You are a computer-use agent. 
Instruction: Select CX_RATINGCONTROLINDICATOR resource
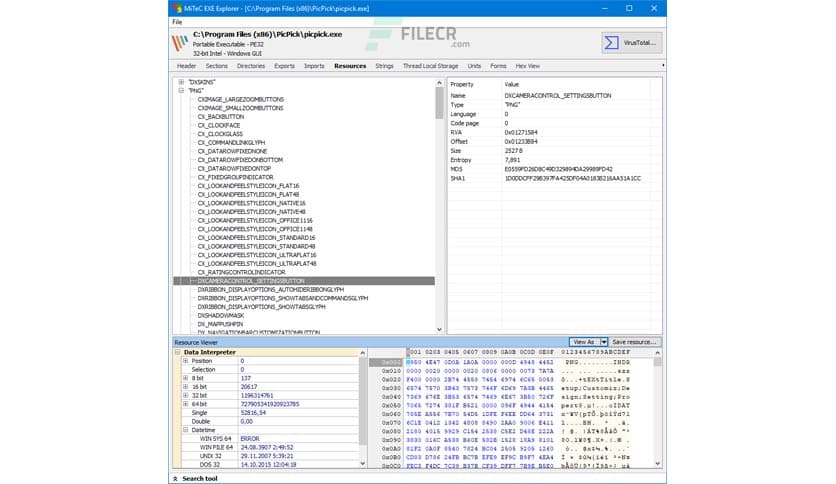point(241,272)
